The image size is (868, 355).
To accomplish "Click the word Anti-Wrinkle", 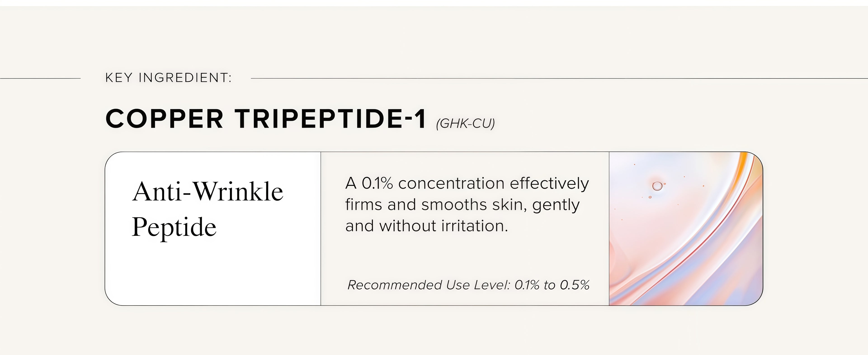I will tap(208, 192).
